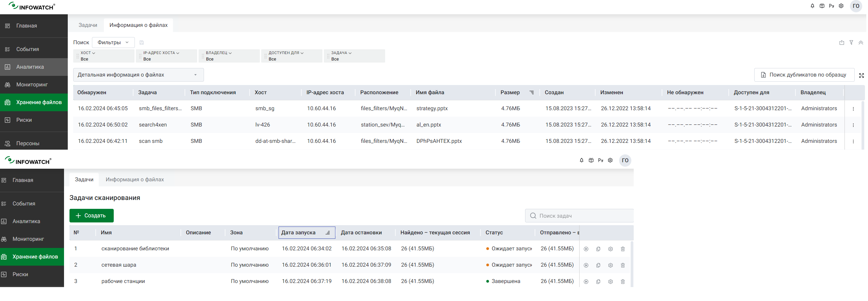Image resolution: width=868 pixels, height=301 pixels.
Task: Open the Персоны section in the sidebar
Action: tap(28, 144)
